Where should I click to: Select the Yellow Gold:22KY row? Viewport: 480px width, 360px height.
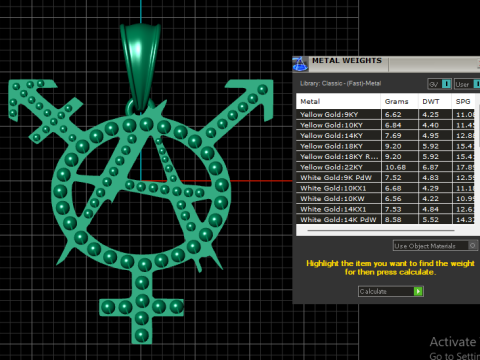[x=385, y=167]
